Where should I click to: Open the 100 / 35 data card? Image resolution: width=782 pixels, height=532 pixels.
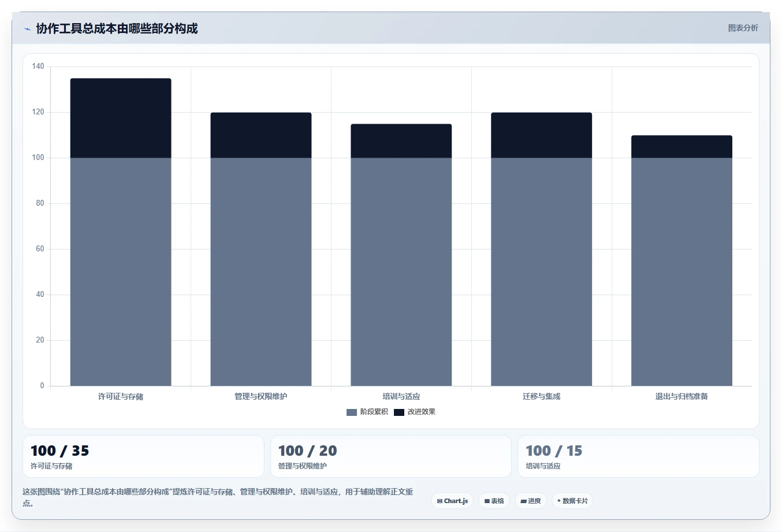click(143, 456)
